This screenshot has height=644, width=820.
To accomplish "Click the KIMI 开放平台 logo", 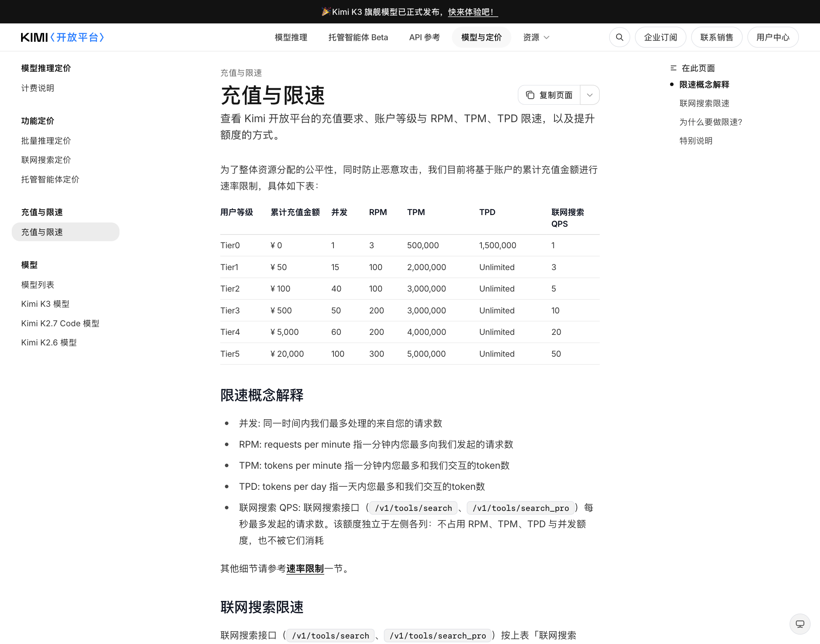I will [x=62, y=37].
